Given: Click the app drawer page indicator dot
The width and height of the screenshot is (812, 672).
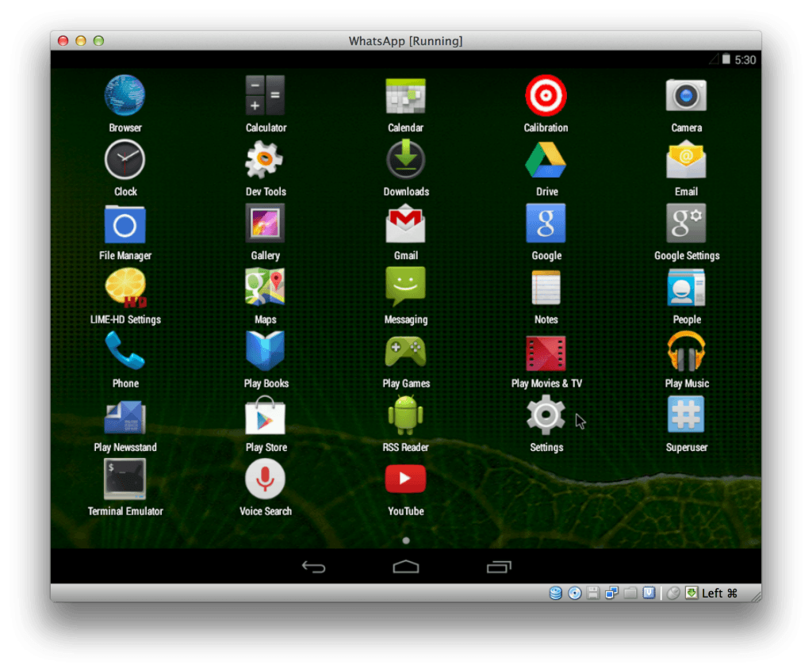Looking at the screenshot, I should (x=406, y=540).
